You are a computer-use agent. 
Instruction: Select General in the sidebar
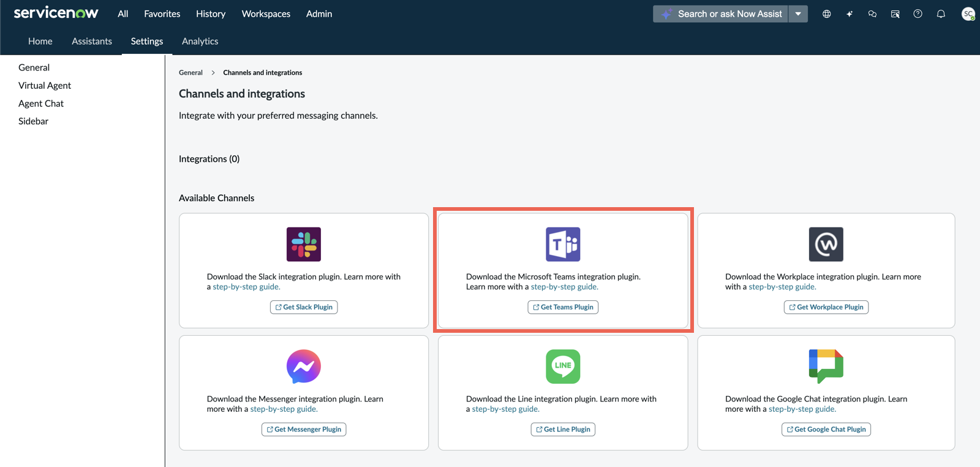(34, 67)
